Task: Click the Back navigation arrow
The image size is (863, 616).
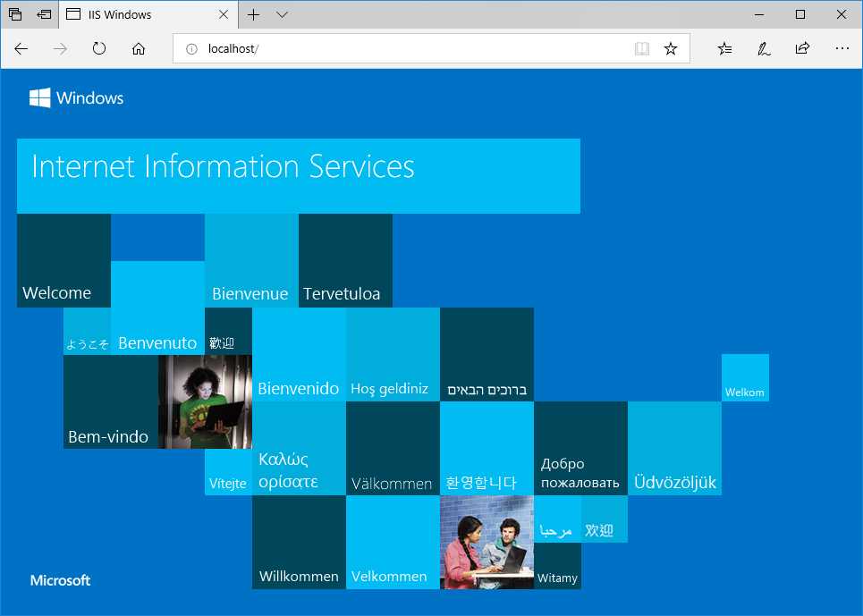Action: (21, 48)
